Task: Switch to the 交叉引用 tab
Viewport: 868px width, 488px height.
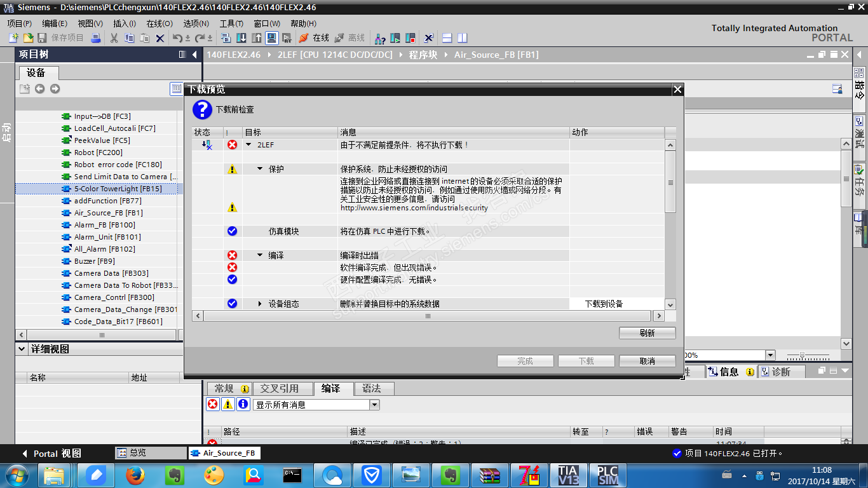Action: click(x=283, y=388)
